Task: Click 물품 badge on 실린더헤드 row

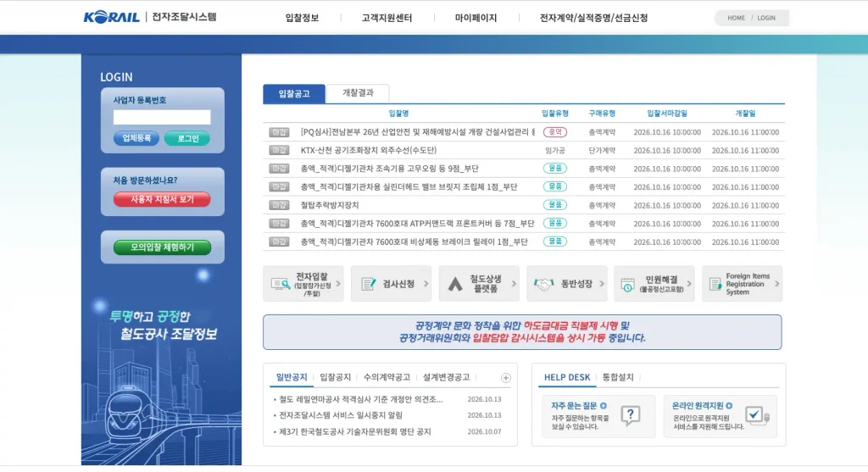Action: [x=554, y=186]
